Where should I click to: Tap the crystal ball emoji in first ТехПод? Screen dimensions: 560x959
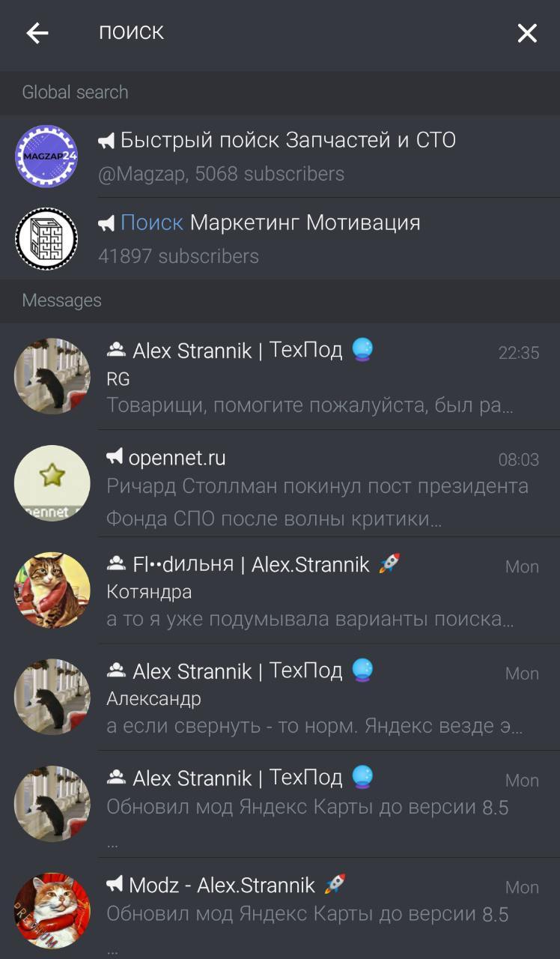363,349
